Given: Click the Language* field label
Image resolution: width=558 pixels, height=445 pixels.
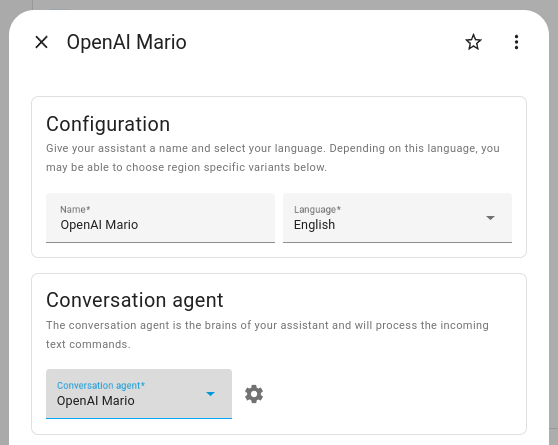Looking at the screenshot, I should 317,209.
